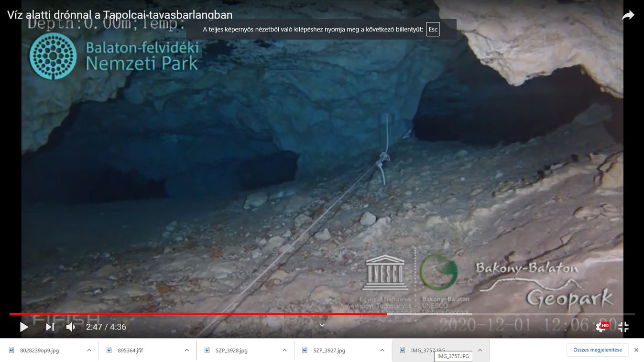This screenshot has height=362, width=644.
Task: Open downloaded file SZP_3928.jpg
Action: click(x=231, y=350)
